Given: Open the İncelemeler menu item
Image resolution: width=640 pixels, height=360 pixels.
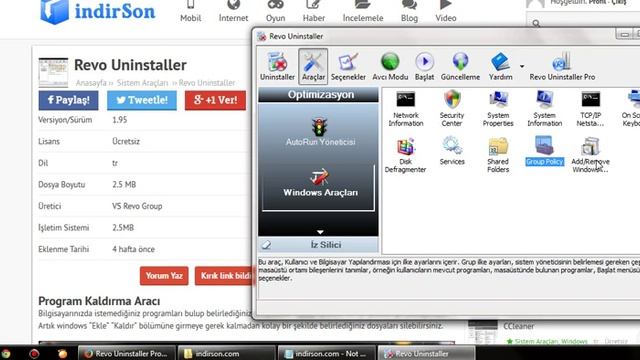Looking at the screenshot, I should click(363, 11).
